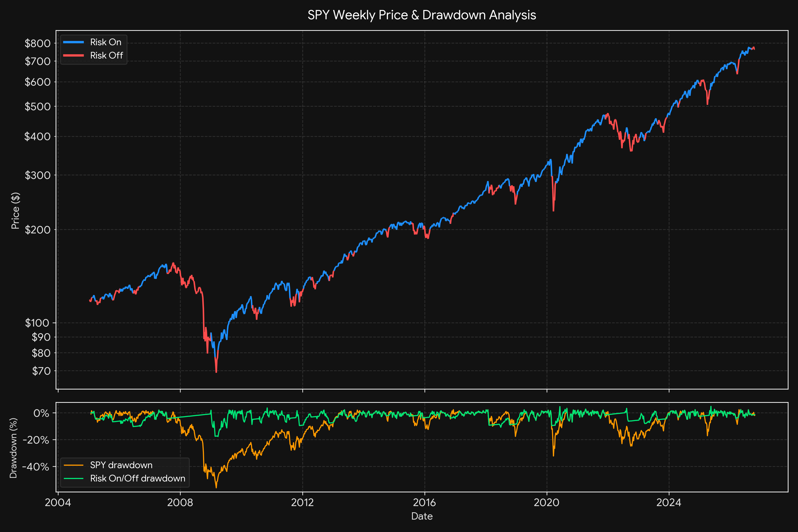Screen dimensions: 798x532
Task: Click the $200 price axis label
Action: (37, 230)
